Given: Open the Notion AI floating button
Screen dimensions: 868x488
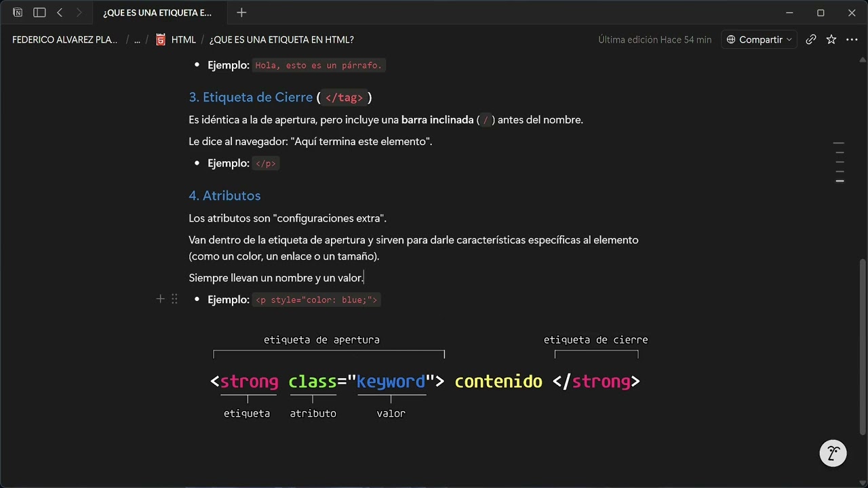Looking at the screenshot, I should point(833,453).
